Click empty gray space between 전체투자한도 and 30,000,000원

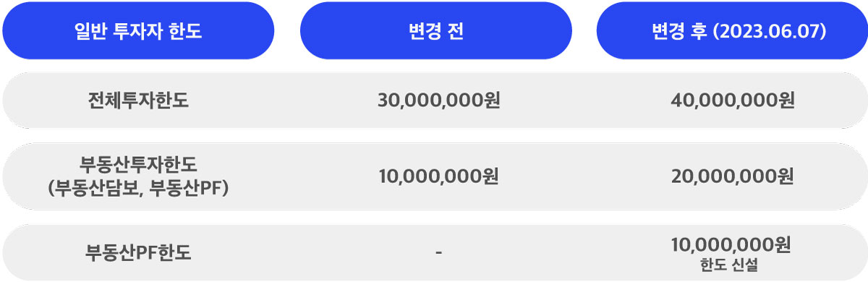pos(282,101)
